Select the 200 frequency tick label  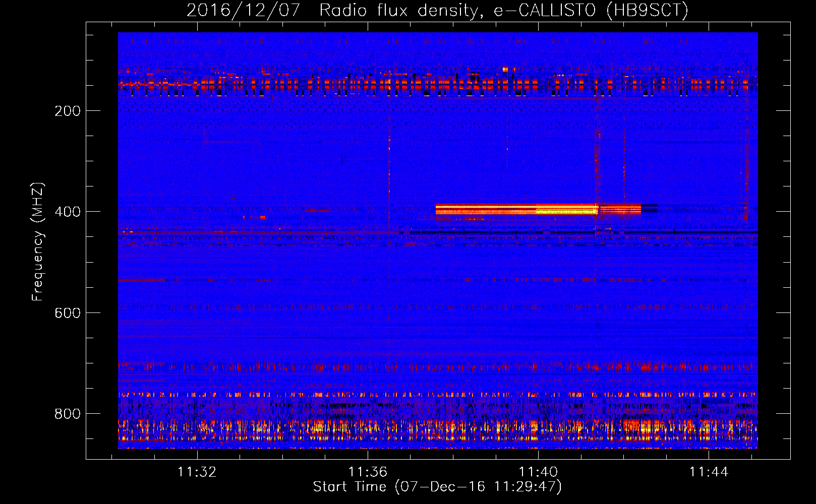pyautogui.click(x=68, y=111)
